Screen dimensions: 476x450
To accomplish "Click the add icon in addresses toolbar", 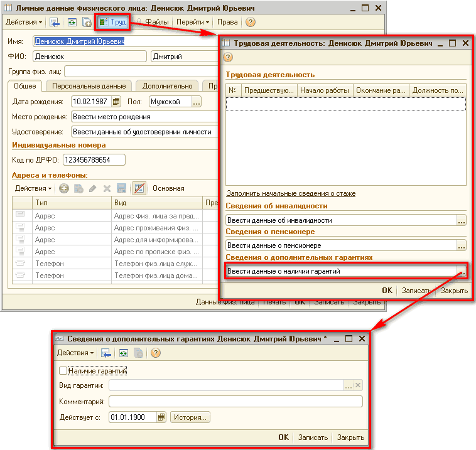I will click(64, 188).
